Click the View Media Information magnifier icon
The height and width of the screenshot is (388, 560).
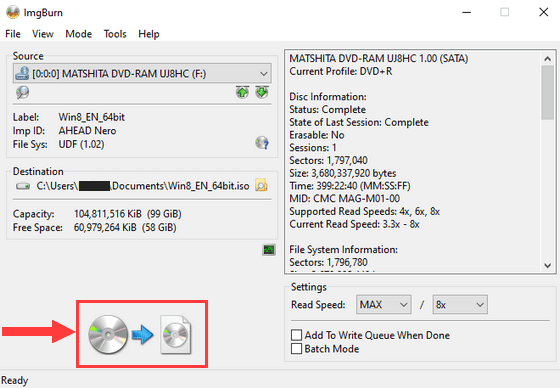[22, 93]
